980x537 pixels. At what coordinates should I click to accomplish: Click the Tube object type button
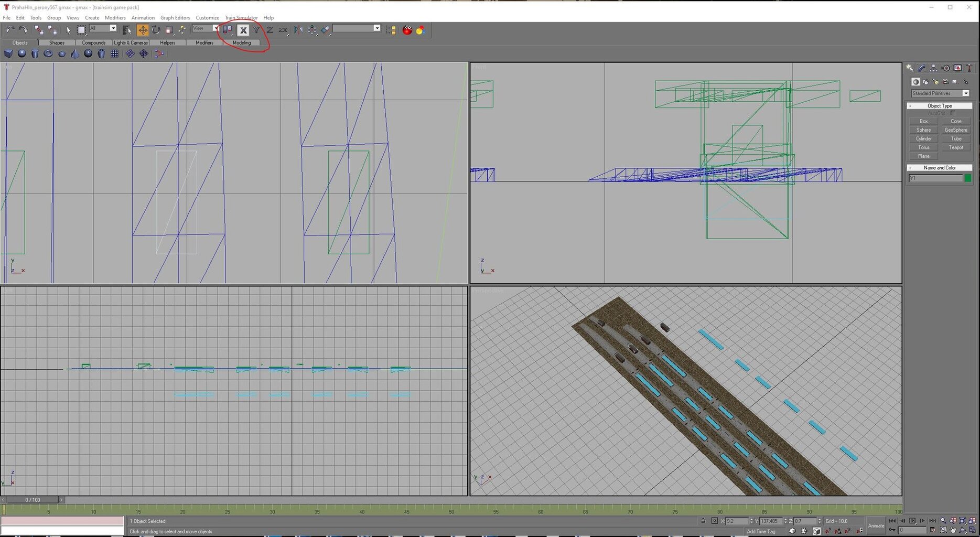[x=955, y=139]
